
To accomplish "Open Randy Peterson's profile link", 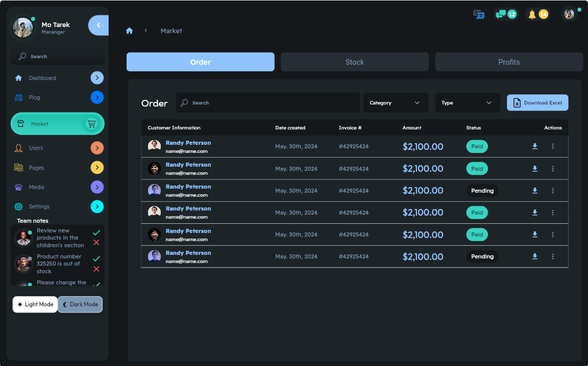I will coord(188,143).
